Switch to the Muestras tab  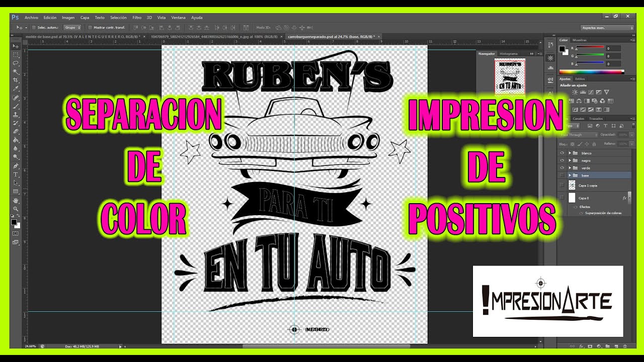[x=579, y=40]
